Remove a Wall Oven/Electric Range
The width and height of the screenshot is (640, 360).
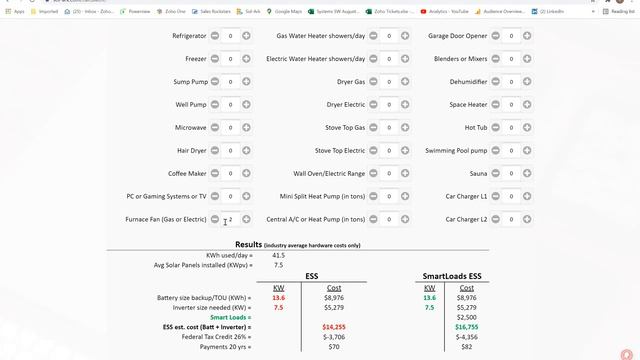[x=373, y=173]
